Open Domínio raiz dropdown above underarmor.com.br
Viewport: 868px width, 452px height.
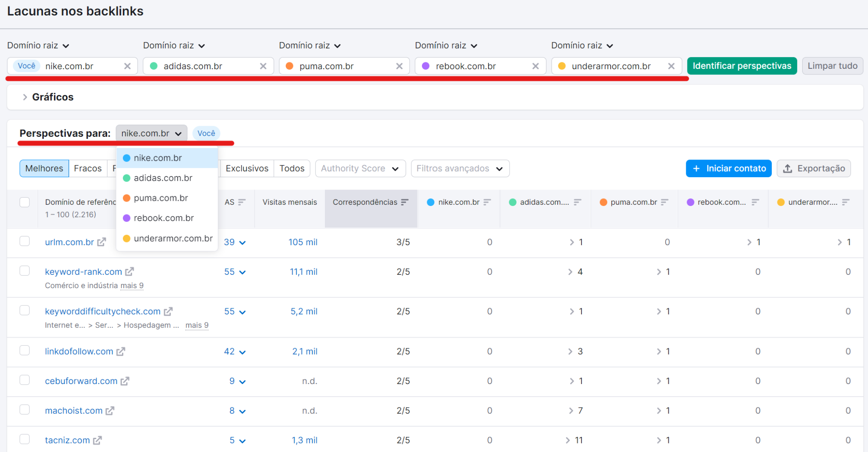click(x=582, y=46)
